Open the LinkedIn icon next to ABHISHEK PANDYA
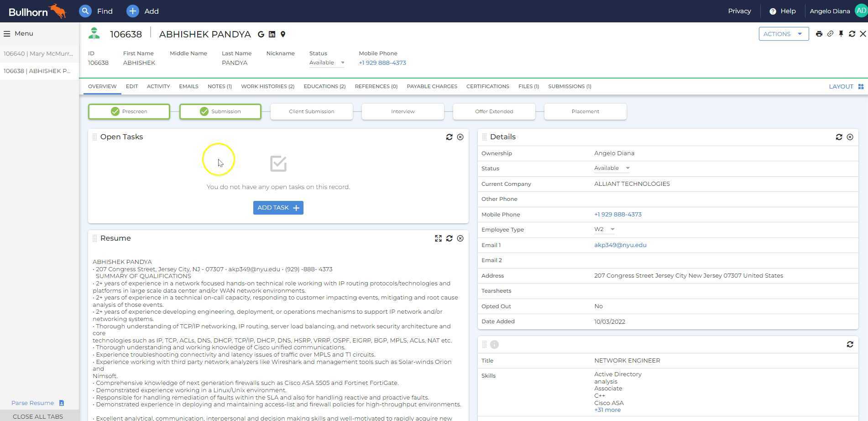 click(272, 34)
